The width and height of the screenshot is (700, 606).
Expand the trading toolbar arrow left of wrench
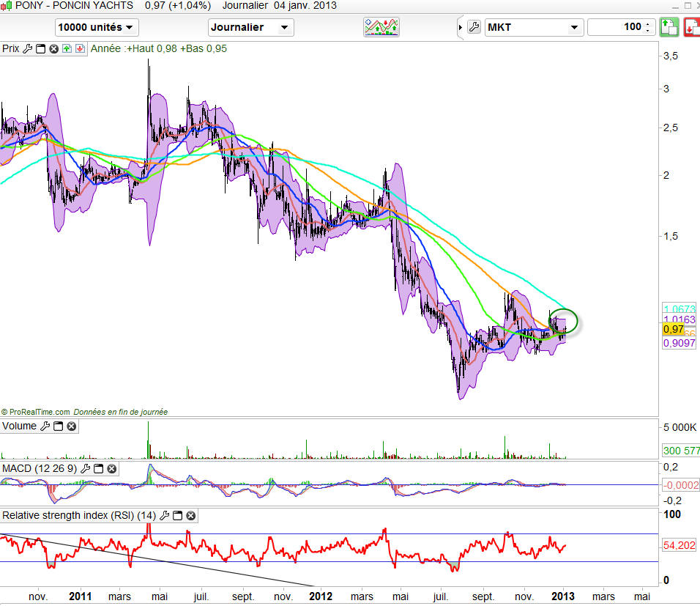[460, 28]
